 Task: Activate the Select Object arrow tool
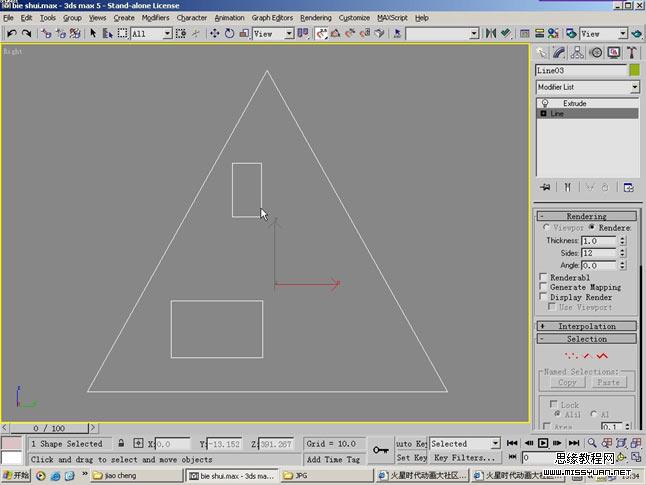click(x=93, y=33)
